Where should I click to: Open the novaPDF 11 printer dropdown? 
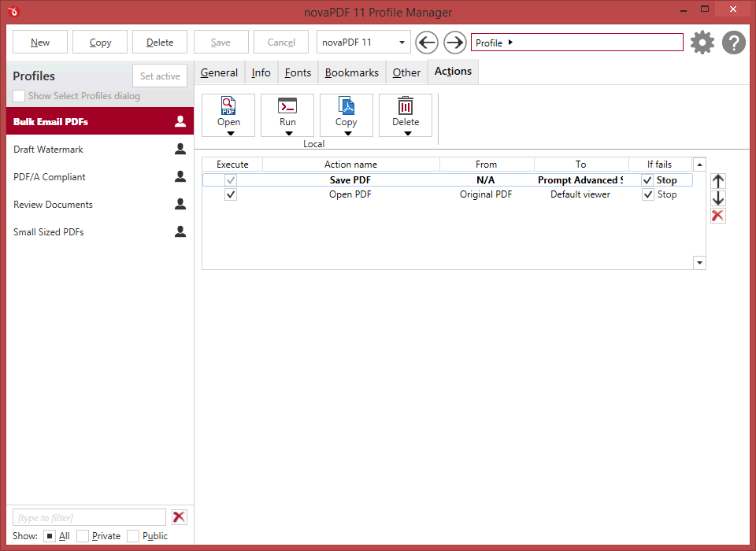coord(364,42)
